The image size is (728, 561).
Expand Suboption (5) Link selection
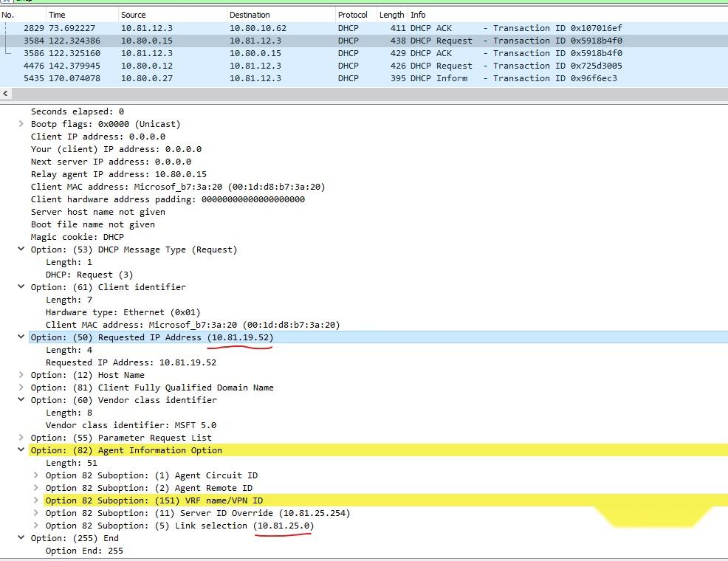35,525
